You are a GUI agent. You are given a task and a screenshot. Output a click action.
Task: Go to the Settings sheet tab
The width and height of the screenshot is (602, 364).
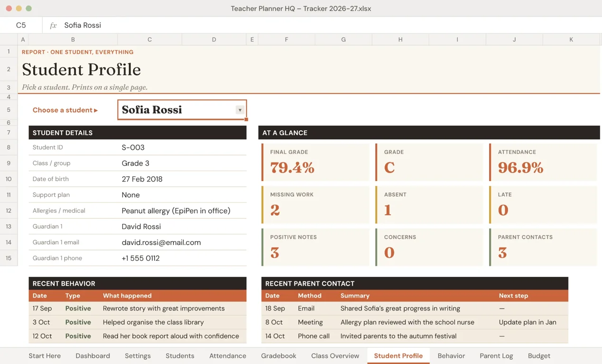(x=138, y=356)
